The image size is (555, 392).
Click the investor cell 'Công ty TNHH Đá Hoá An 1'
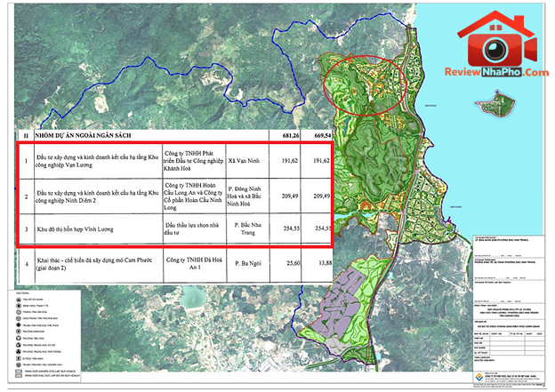click(194, 264)
